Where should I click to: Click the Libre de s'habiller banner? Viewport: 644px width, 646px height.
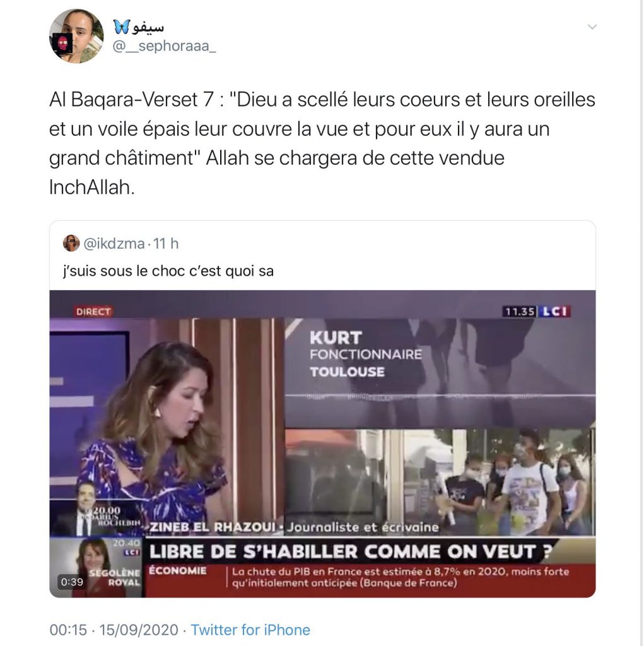click(350, 551)
